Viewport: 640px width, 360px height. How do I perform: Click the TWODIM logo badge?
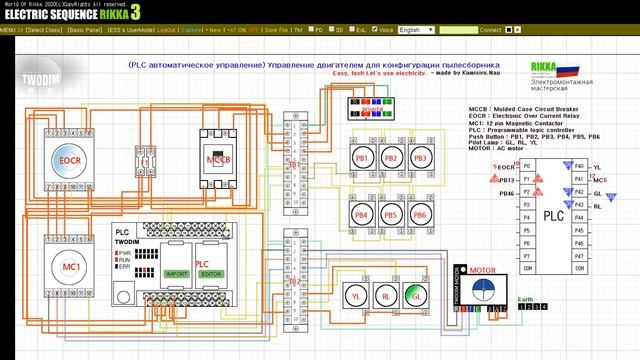[x=40, y=79]
